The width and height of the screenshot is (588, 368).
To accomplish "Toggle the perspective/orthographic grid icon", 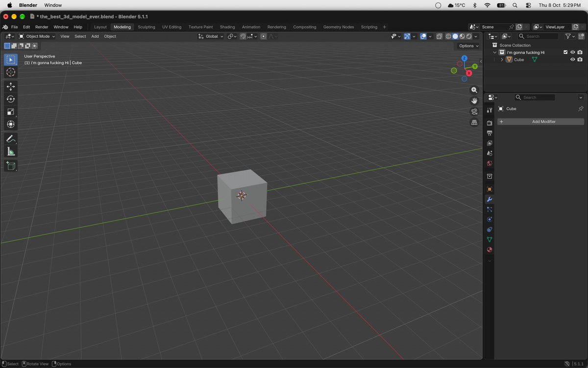I will click(474, 123).
